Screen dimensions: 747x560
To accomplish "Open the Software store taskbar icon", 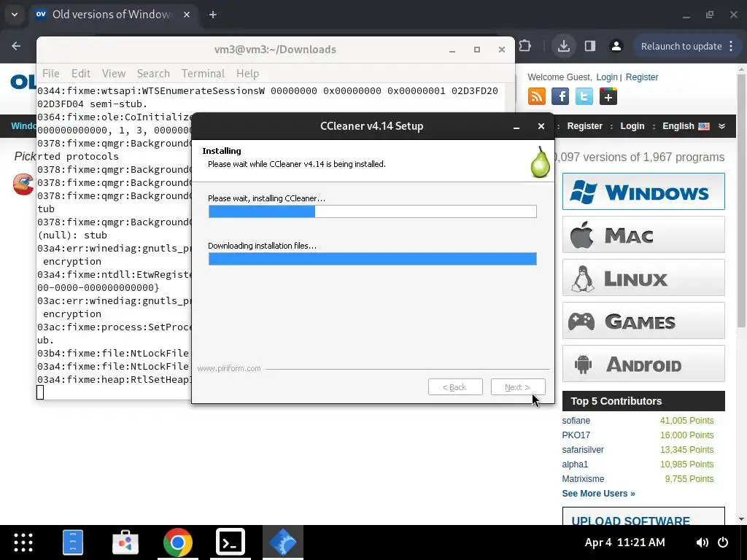I will [125, 542].
